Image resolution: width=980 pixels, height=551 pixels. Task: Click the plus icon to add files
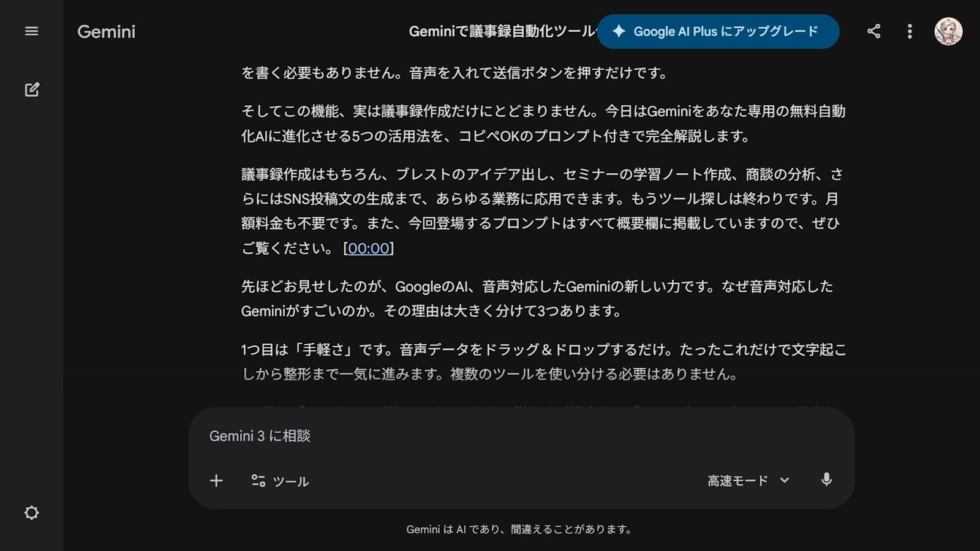[x=216, y=481]
